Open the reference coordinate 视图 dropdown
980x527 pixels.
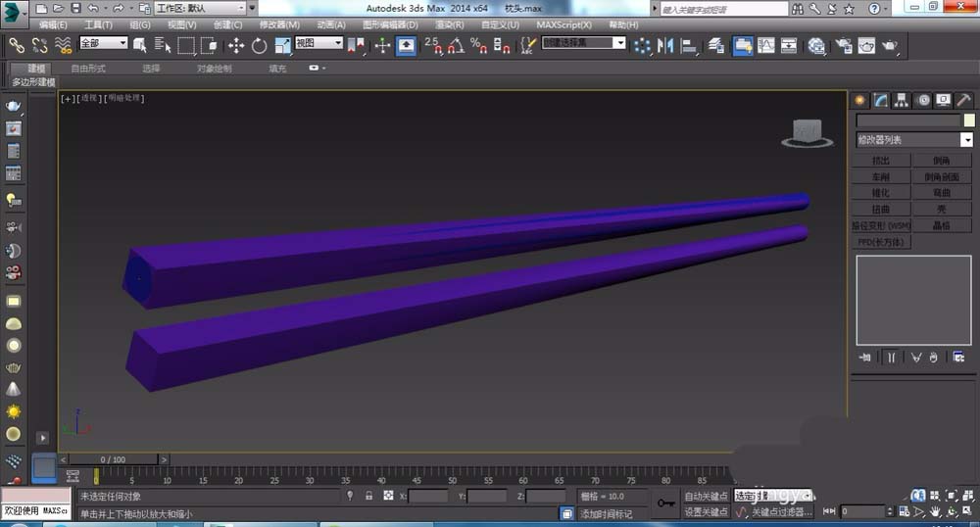[318, 43]
